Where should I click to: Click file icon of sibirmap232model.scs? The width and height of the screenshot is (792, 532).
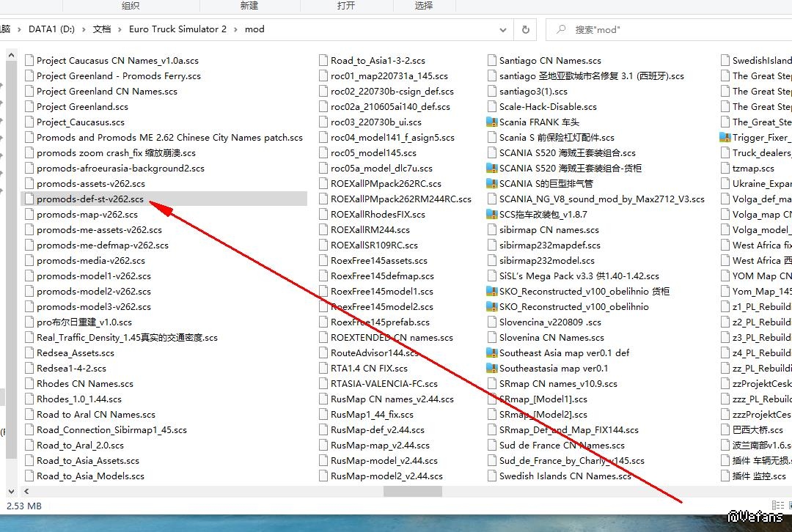[x=492, y=260]
